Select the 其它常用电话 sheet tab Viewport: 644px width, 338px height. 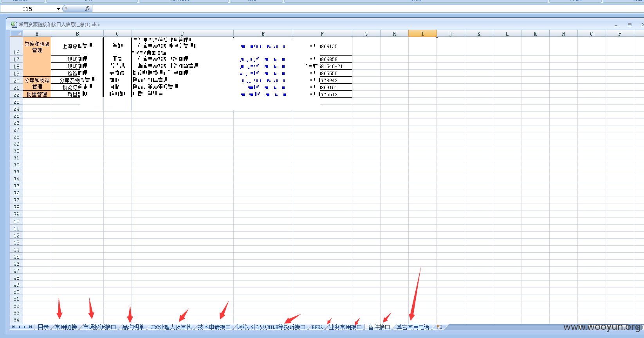[x=413, y=327]
